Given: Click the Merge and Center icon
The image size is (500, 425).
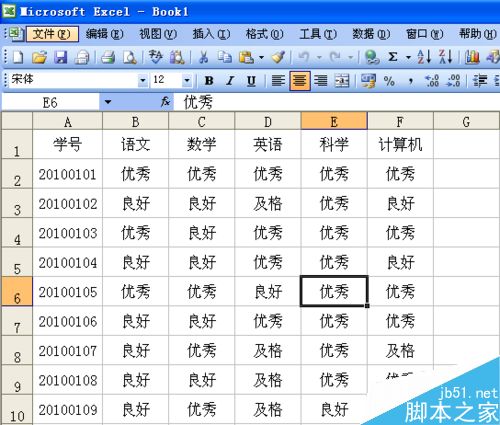Looking at the screenshot, I should coord(342,80).
